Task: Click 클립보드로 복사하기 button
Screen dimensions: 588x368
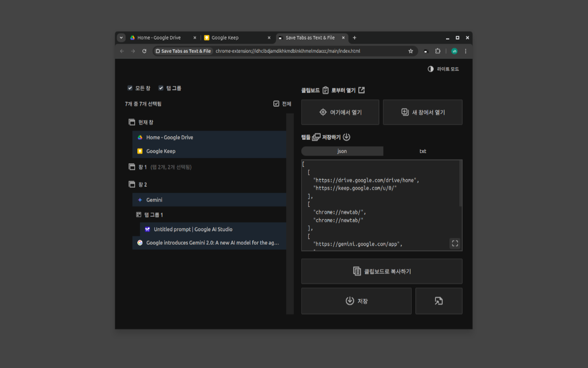Action: tap(382, 271)
